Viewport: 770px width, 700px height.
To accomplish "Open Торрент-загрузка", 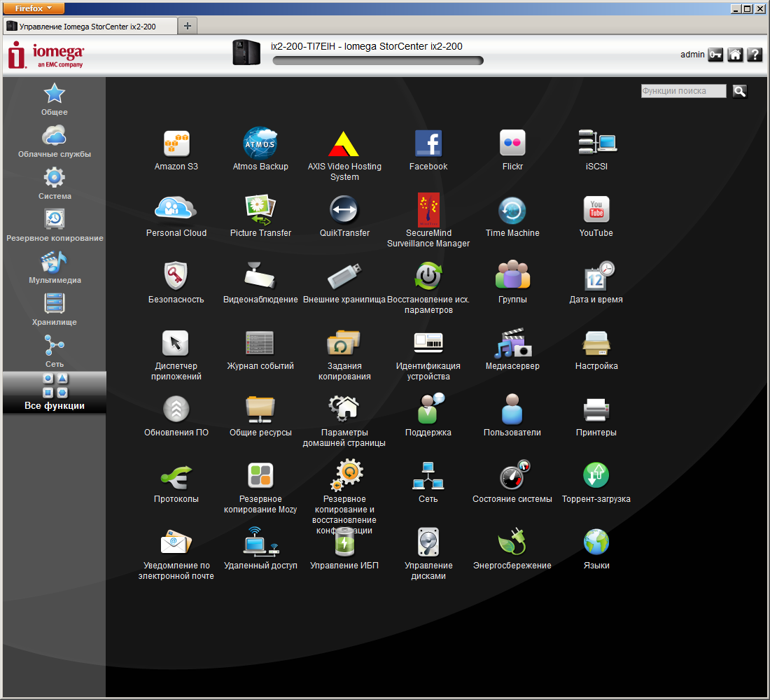I will click(x=596, y=475).
